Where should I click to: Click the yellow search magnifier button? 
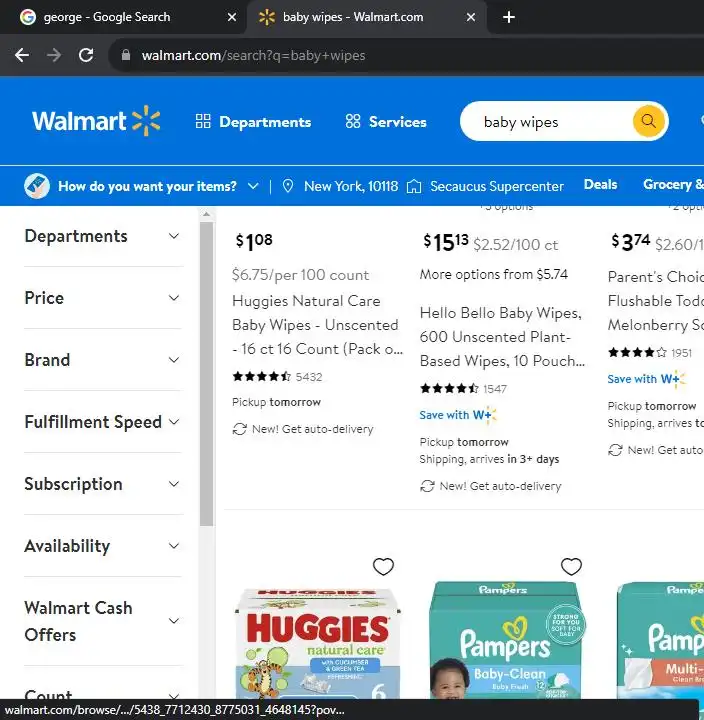click(648, 121)
